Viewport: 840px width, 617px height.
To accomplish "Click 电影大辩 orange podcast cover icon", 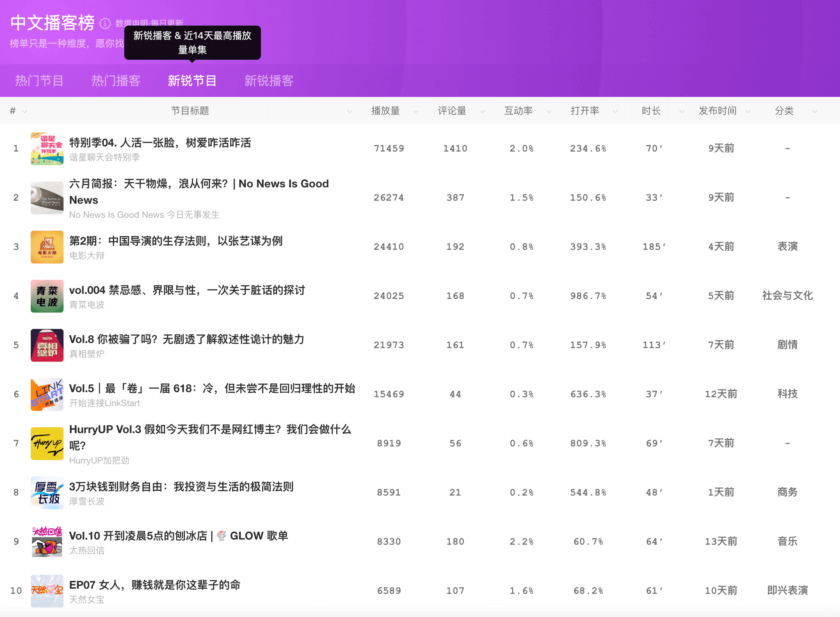I will tap(47, 247).
